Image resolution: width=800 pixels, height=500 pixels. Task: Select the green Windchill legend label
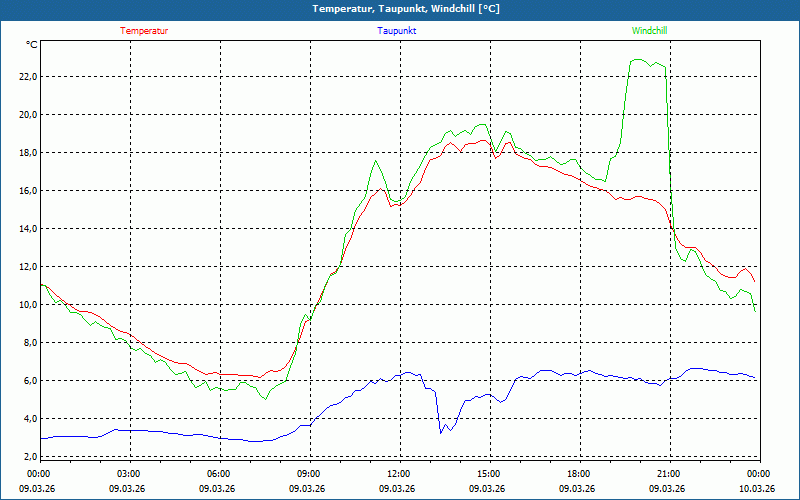pyautogui.click(x=649, y=31)
